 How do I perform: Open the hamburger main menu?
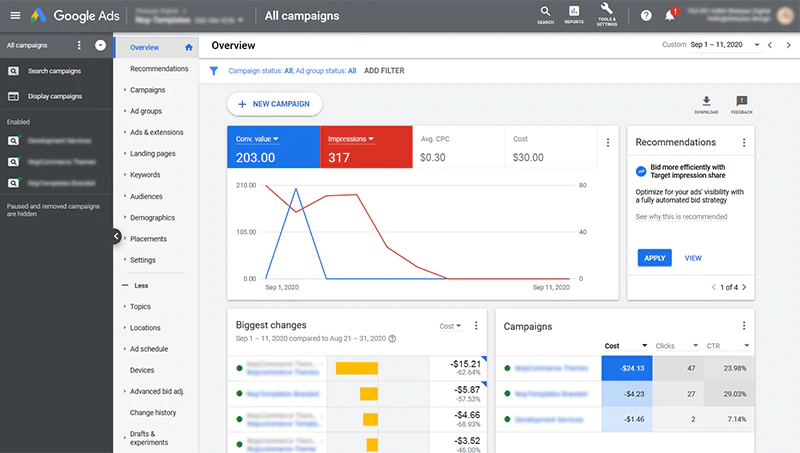[14, 16]
